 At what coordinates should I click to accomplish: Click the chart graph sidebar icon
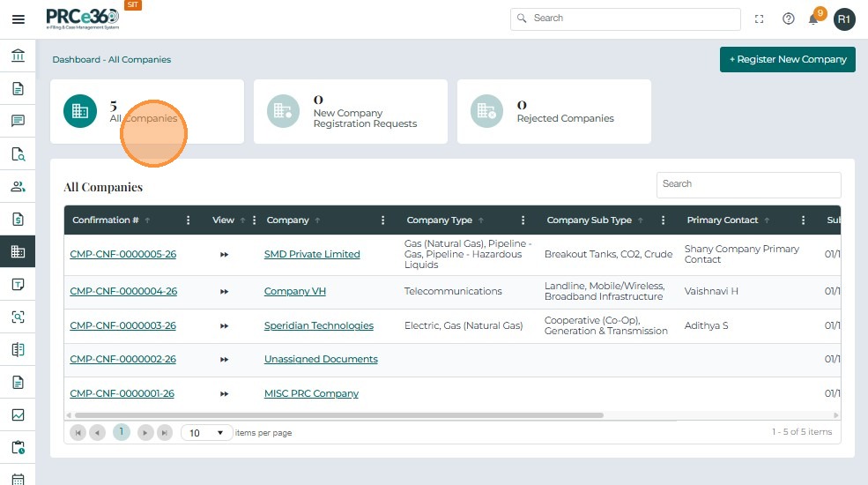[18, 414]
